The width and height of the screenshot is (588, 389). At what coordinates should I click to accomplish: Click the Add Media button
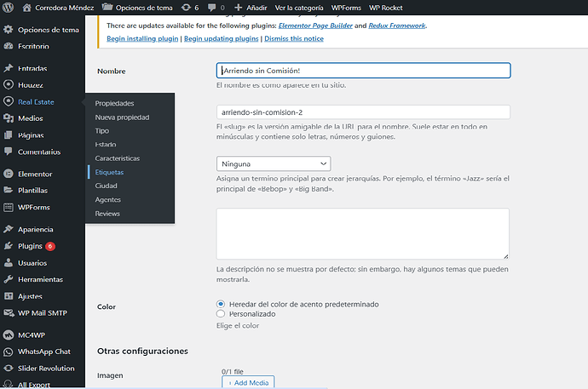pyautogui.click(x=248, y=383)
